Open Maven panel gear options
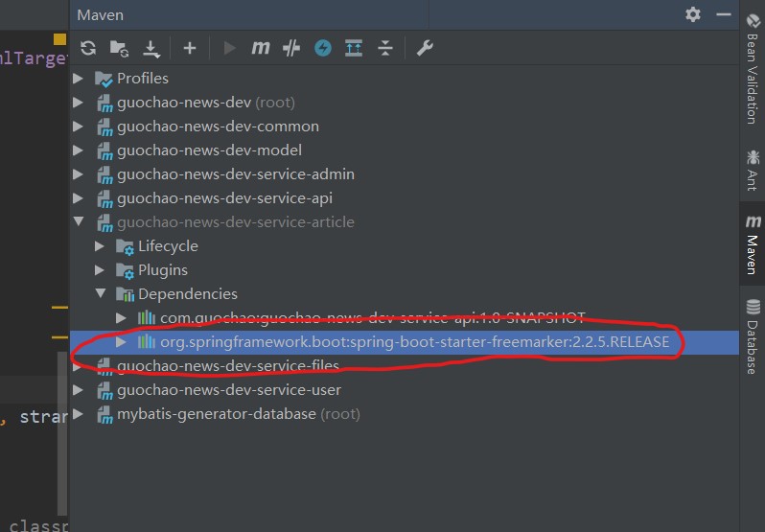Viewport: 765px width, 532px height. click(x=693, y=14)
